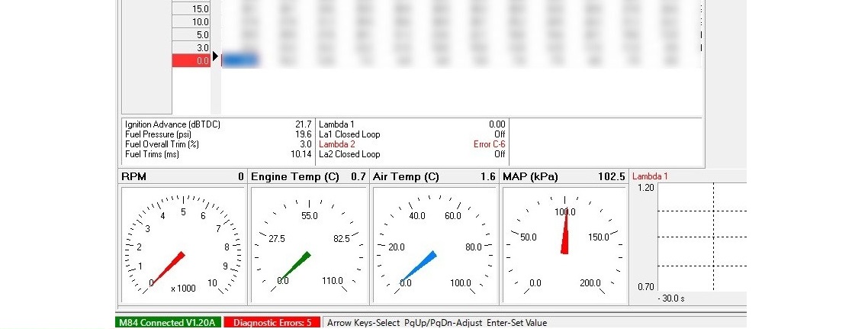868x329 pixels.
Task: Click the La2 Closed Loop label
Action: pos(349,154)
